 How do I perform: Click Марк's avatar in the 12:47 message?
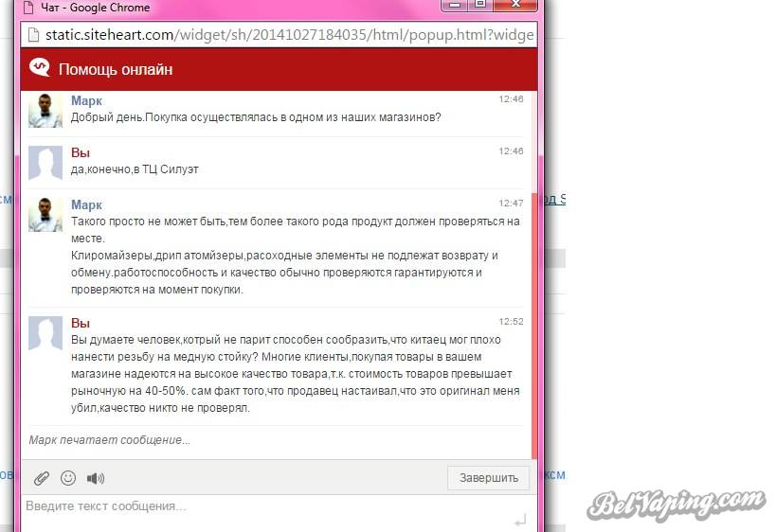pos(45,214)
